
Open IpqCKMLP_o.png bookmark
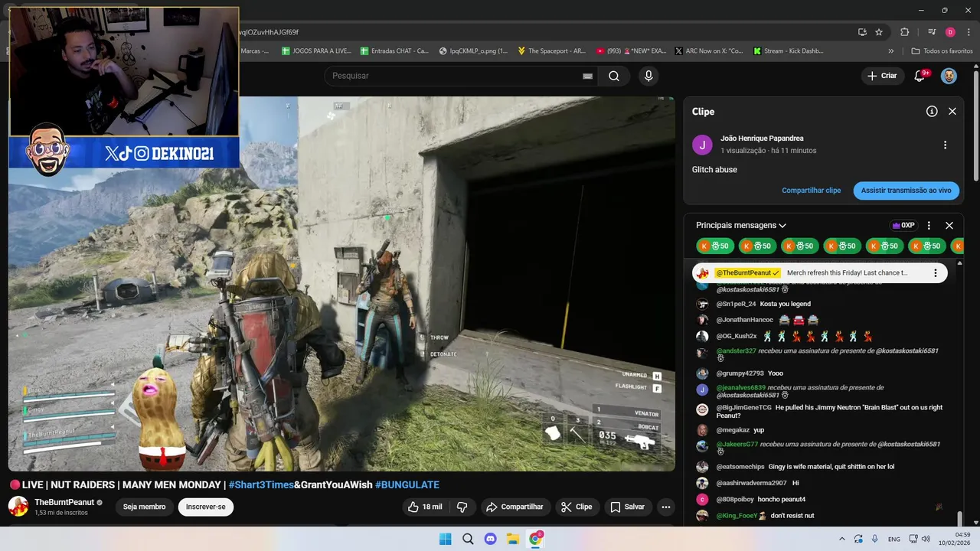tap(474, 51)
